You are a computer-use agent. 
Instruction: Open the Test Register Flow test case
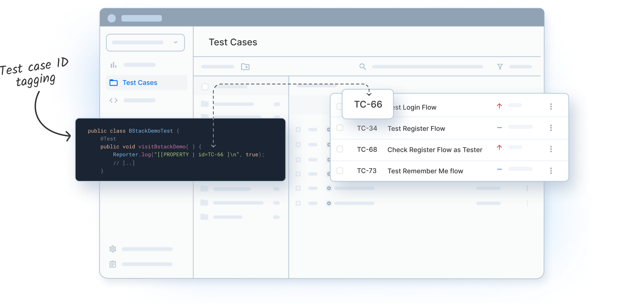pos(416,128)
